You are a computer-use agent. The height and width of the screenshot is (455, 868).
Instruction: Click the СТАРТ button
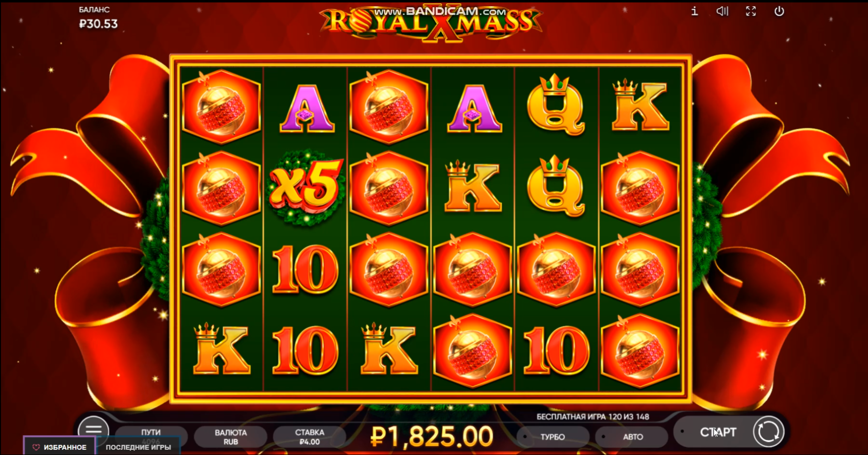coord(717,432)
